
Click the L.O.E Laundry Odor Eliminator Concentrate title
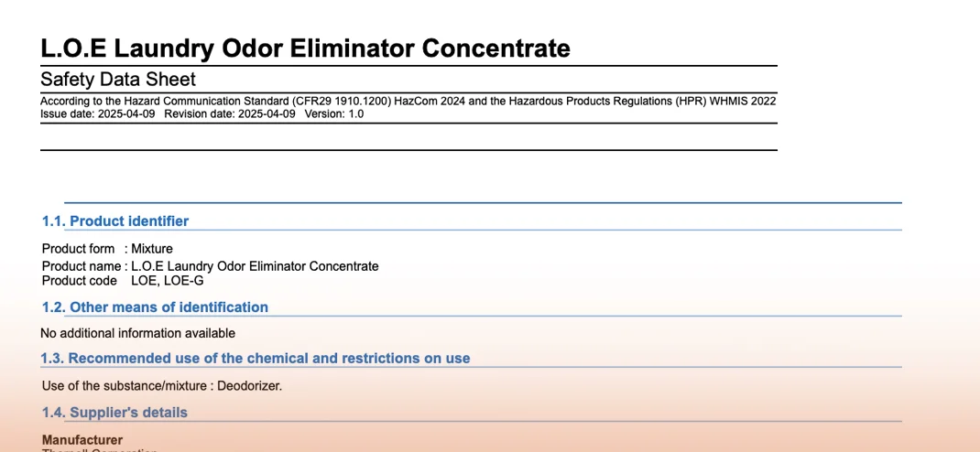click(x=305, y=48)
